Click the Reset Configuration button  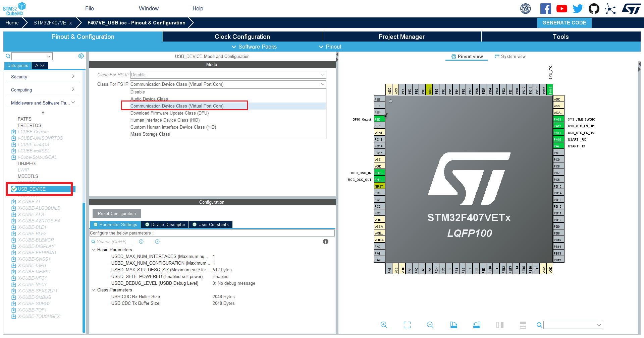117,213
